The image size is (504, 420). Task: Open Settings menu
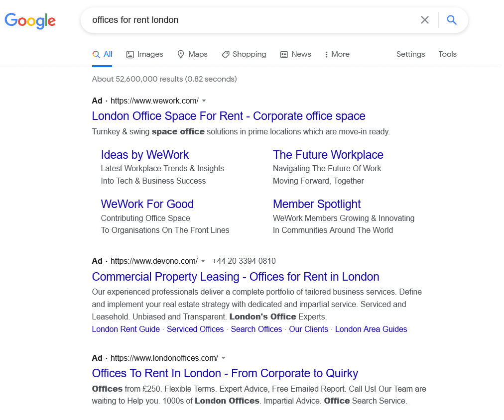(x=410, y=54)
